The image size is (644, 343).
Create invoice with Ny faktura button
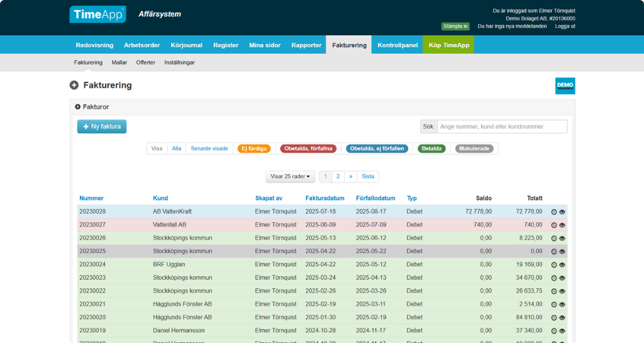102,126
